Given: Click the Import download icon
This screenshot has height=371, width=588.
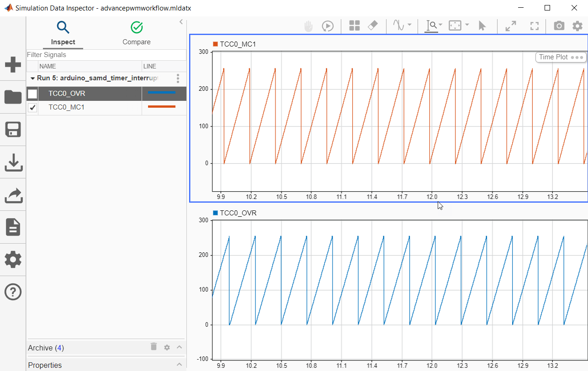Looking at the screenshot, I should [x=13, y=162].
